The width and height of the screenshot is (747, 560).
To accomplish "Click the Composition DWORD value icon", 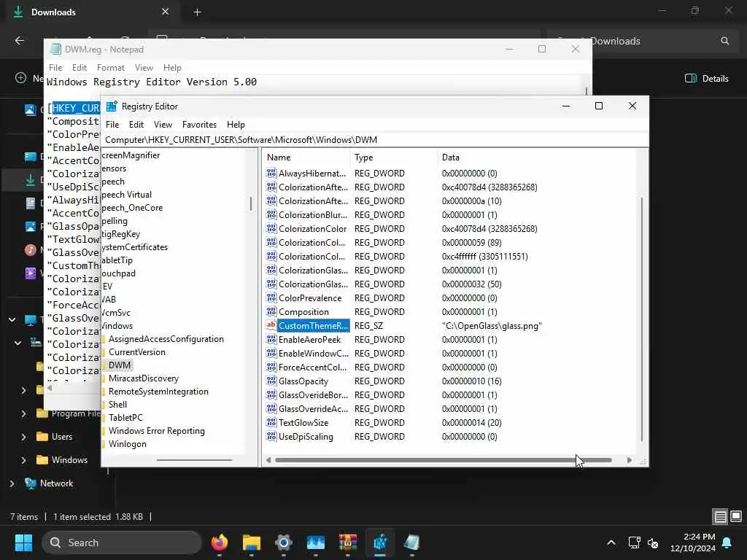I will [271, 311].
